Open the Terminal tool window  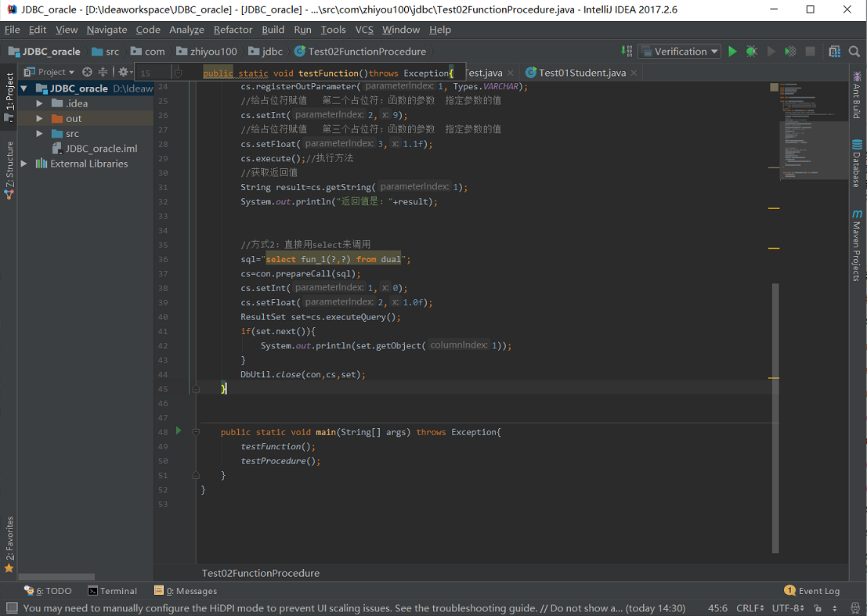click(112, 591)
